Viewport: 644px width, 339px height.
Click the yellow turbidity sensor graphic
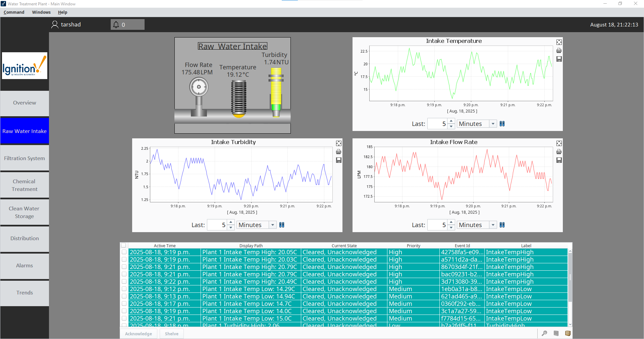(x=276, y=92)
